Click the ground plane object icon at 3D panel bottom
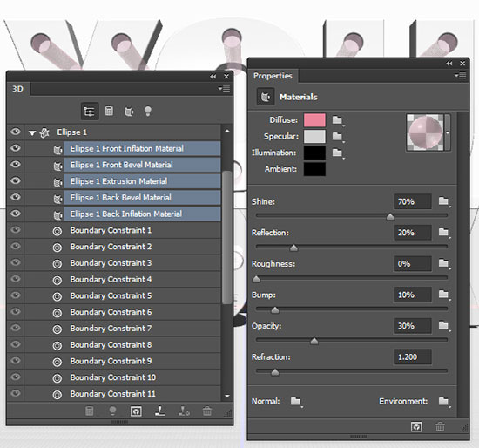The image size is (479, 448). pos(160,411)
